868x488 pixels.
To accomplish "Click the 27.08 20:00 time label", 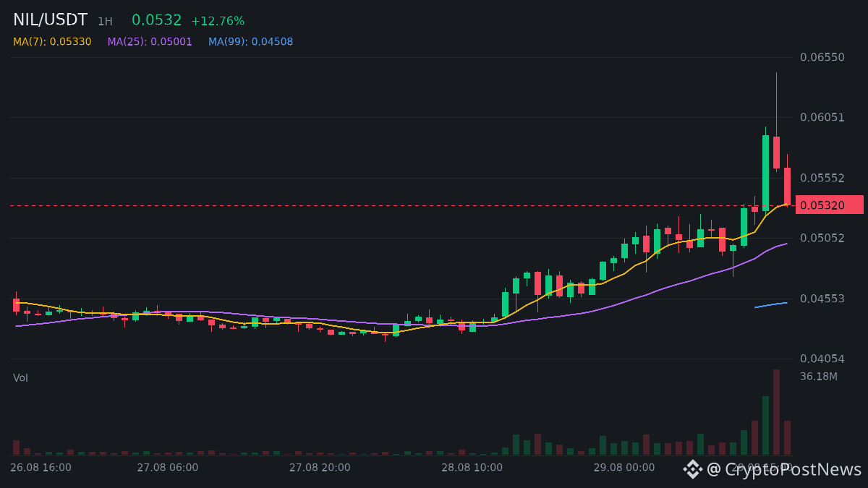I will coord(320,468).
